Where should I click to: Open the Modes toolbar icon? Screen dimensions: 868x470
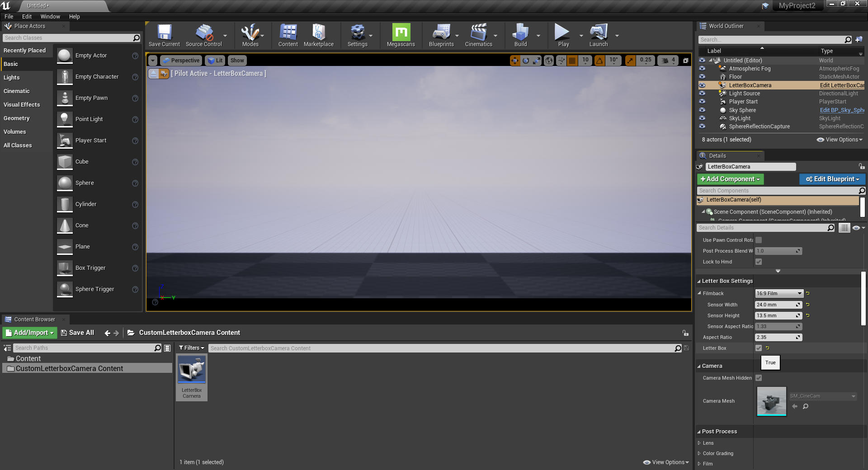[250, 35]
